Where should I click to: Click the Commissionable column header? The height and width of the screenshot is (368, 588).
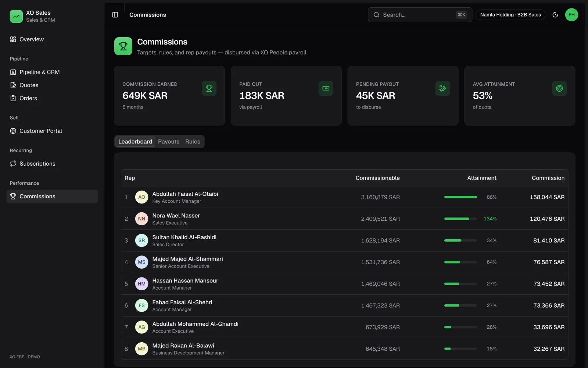(377, 178)
